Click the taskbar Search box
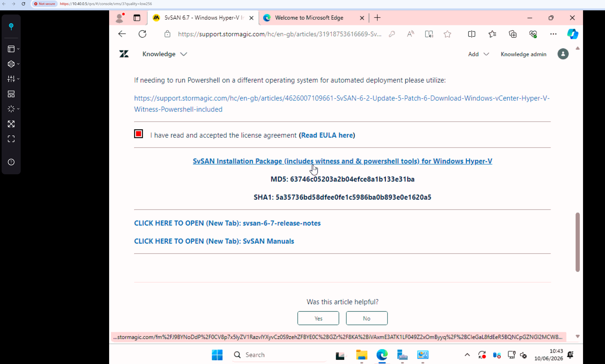This screenshot has height=364, width=605. pyautogui.click(x=279, y=355)
